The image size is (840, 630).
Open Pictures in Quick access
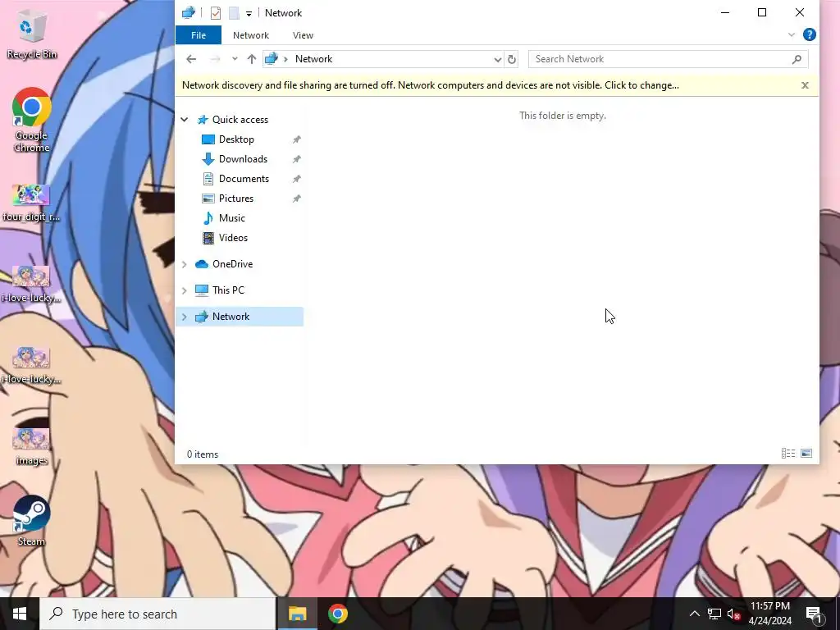pyautogui.click(x=235, y=199)
